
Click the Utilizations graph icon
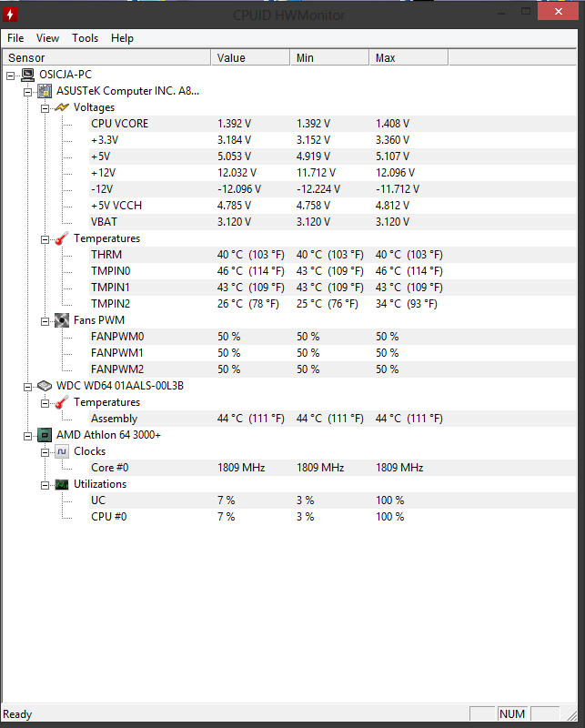[x=61, y=484]
